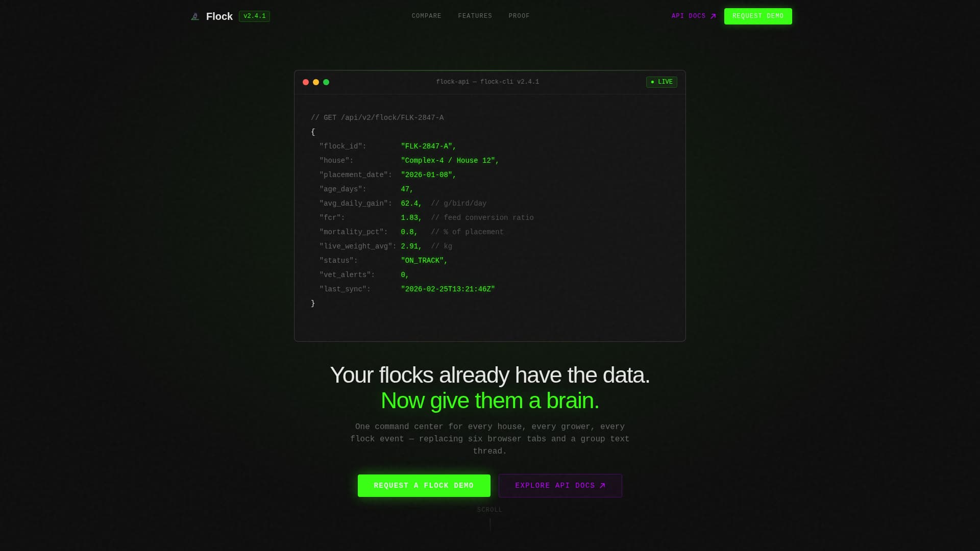Click the % of placement comment

[x=467, y=232]
